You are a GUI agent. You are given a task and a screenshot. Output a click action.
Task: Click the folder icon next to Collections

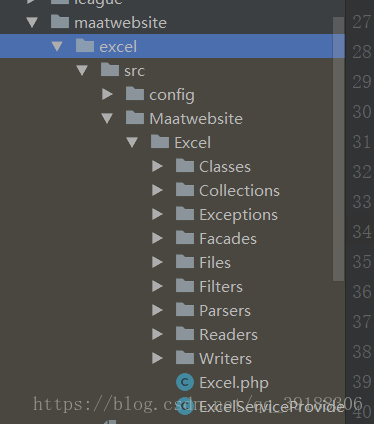pyautogui.click(x=185, y=190)
